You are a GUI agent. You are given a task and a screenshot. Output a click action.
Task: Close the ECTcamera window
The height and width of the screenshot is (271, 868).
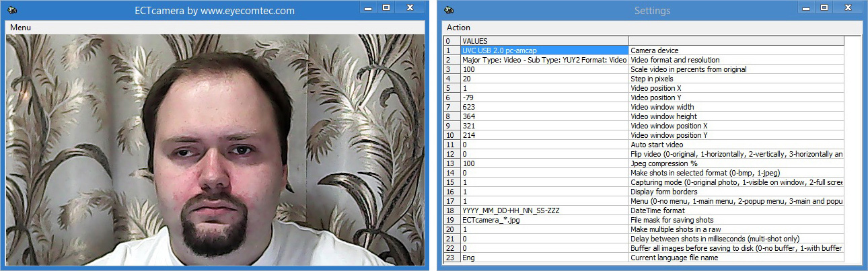pyautogui.click(x=410, y=8)
